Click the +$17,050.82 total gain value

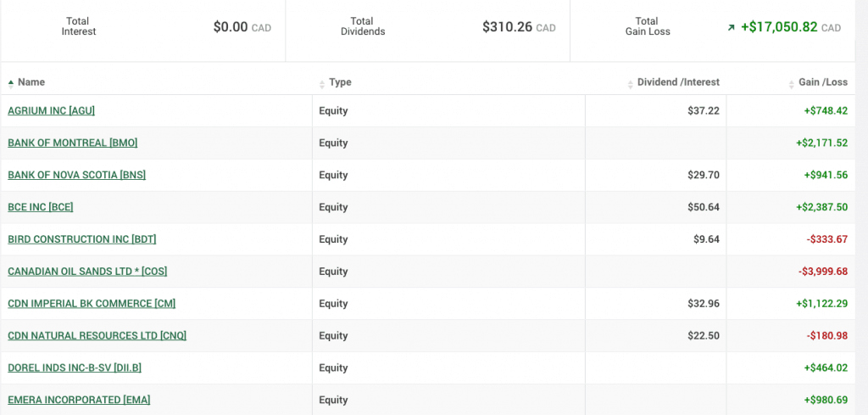click(780, 26)
